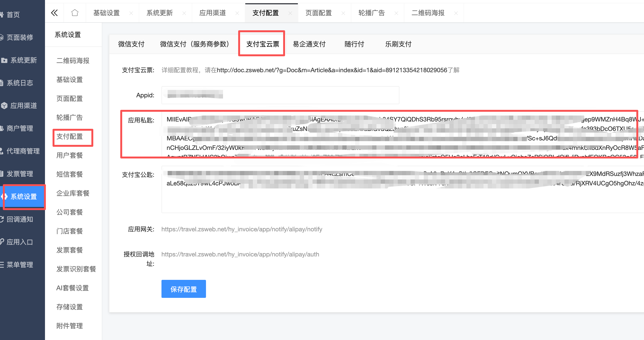
Task: Switch to the 基础设置 top tab
Action: point(107,13)
